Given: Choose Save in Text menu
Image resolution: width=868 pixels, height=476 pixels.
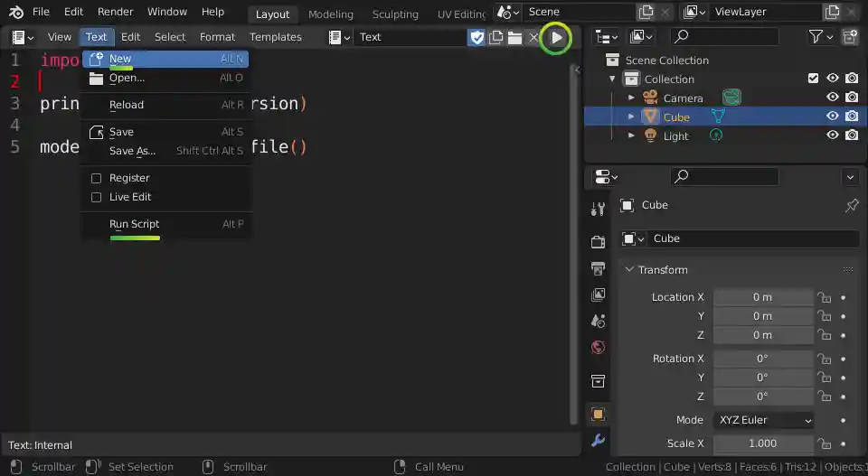Looking at the screenshot, I should click(165, 132).
